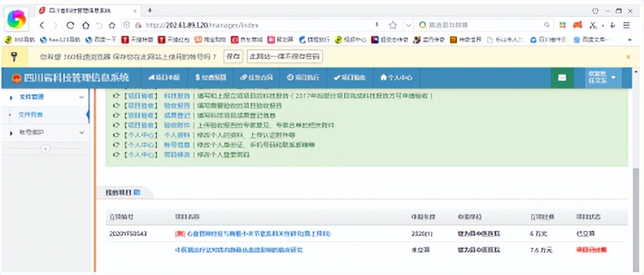
Task: Open the green mail envelope icon
Action: pyautogui.click(x=562, y=77)
